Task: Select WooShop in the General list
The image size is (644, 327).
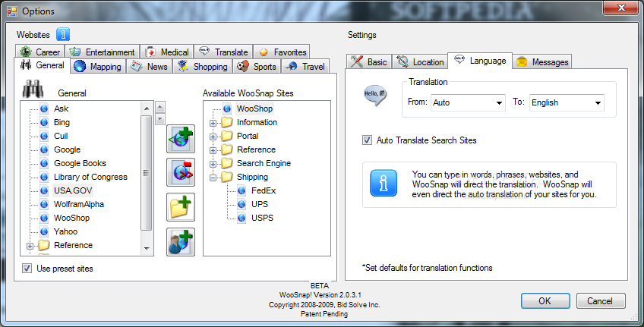Action: [x=71, y=218]
